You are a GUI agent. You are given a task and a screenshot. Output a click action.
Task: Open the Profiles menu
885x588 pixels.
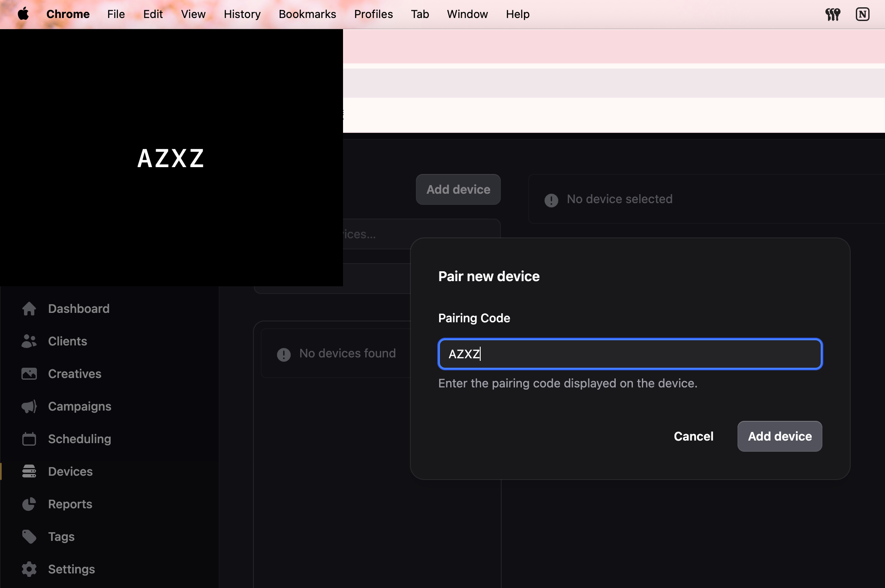tap(373, 14)
